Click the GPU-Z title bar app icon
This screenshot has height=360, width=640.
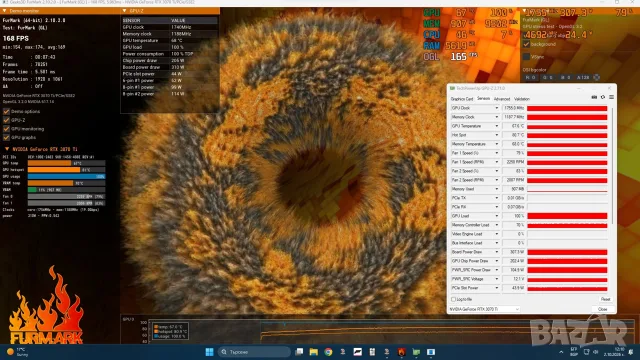[x=452, y=88]
